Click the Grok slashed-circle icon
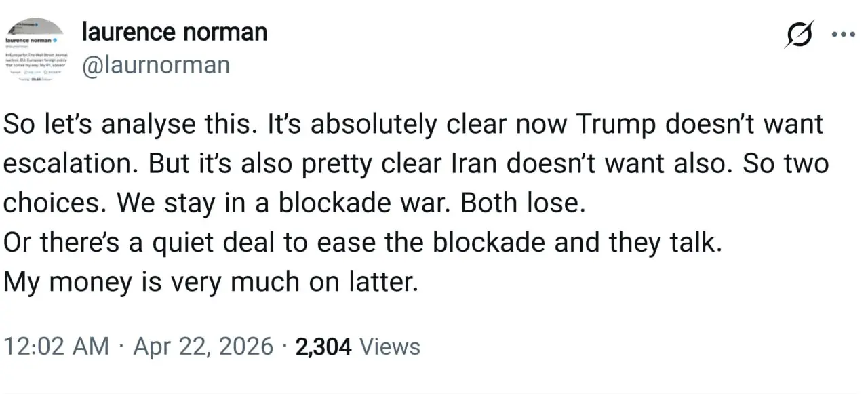868x394 pixels. click(799, 34)
